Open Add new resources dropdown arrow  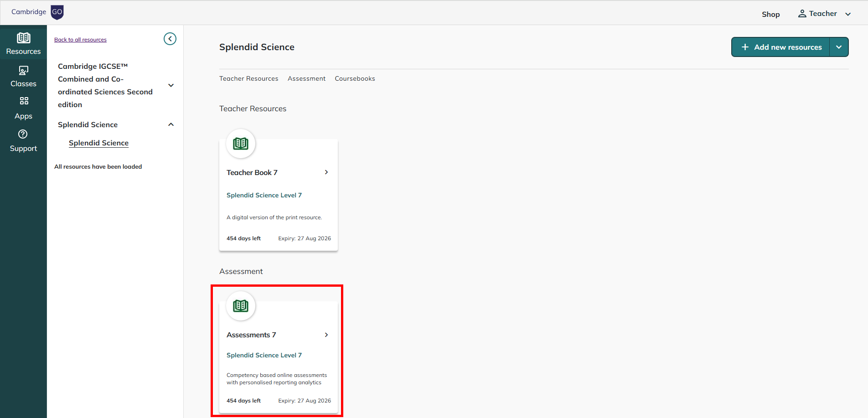coord(839,47)
